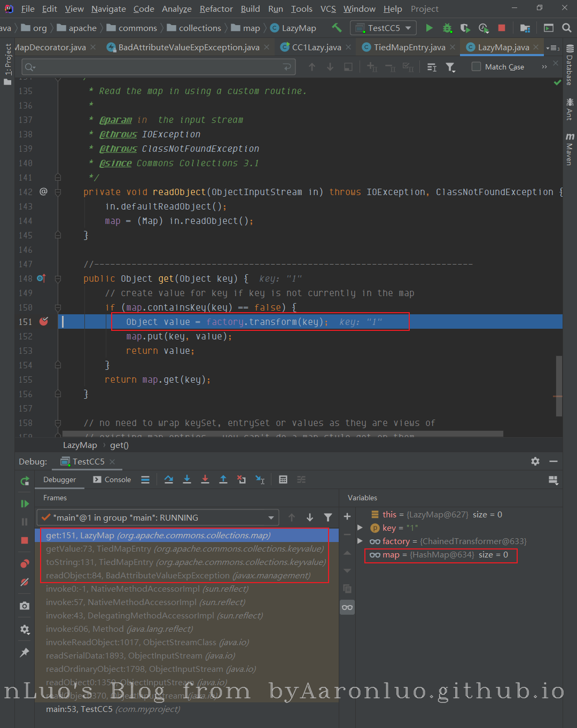Click the Build project hammer icon
This screenshot has width=577, height=728.
pos(337,28)
